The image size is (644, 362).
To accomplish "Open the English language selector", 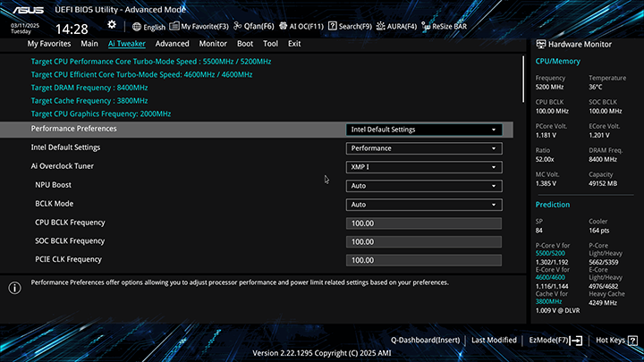I will 148,27.
